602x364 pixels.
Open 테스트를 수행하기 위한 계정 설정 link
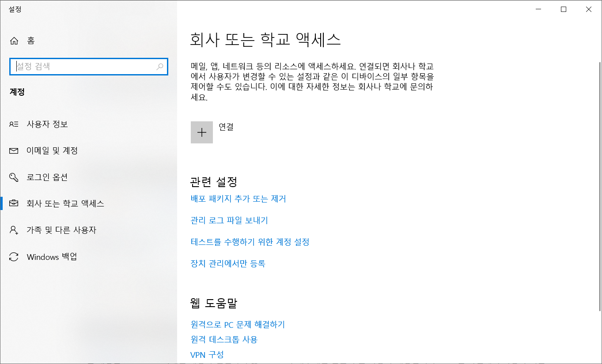250,242
